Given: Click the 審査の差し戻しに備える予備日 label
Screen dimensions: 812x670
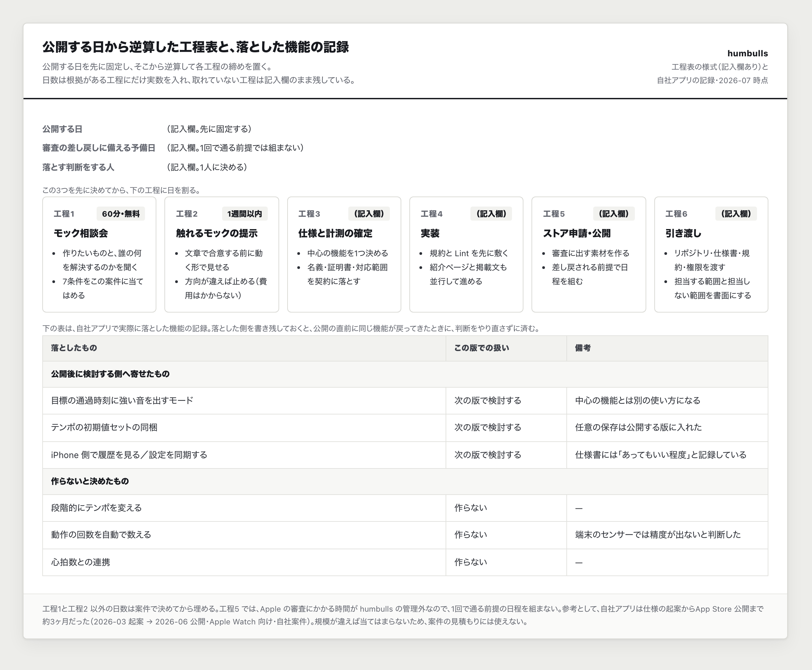Looking at the screenshot, I should pos(98,148).
